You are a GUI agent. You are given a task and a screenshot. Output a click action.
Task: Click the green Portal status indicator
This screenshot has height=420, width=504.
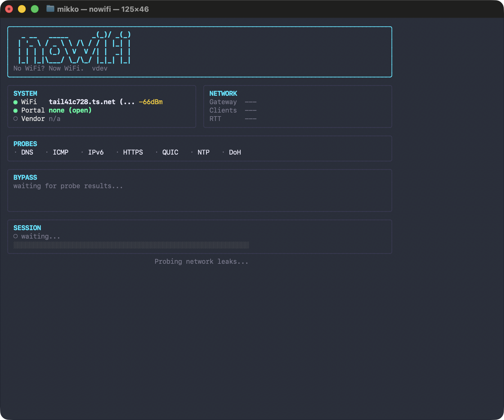[15, 110]
